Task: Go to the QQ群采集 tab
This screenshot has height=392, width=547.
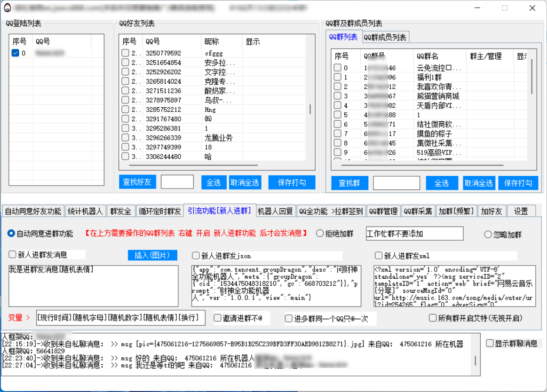Action: coord(418,212)
